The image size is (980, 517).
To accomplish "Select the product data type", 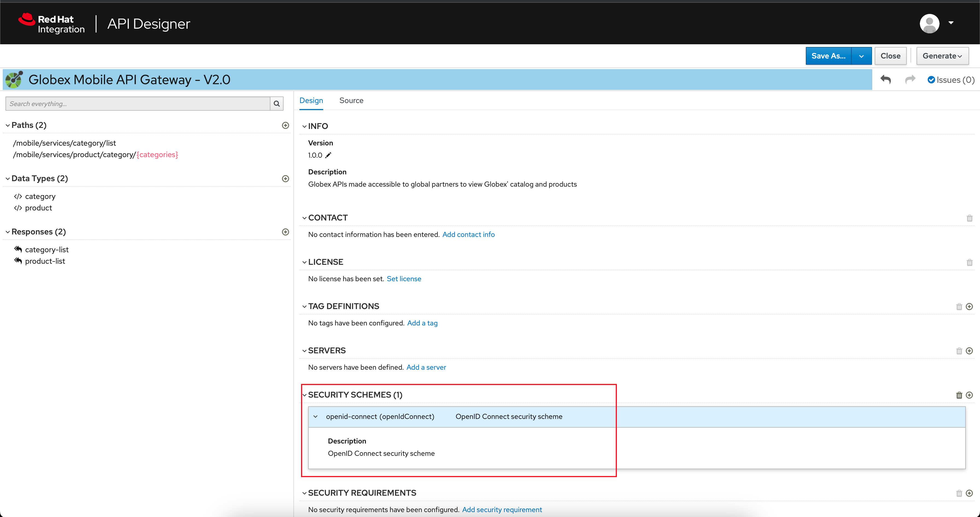I will (x=39, y=208).
